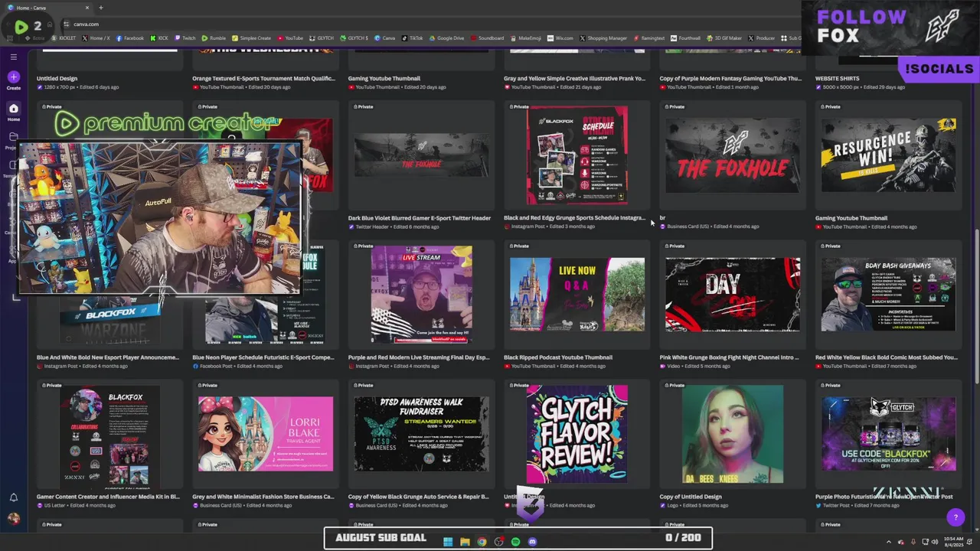The height and width of the screenshot is (551, 980).
Task: Open the Google Drive bookmark
Action: (x=446, y=37)
